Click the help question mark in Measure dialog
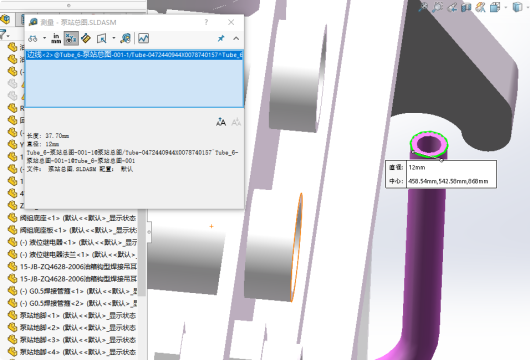This screenshot has width=530, height=360. 206,22
